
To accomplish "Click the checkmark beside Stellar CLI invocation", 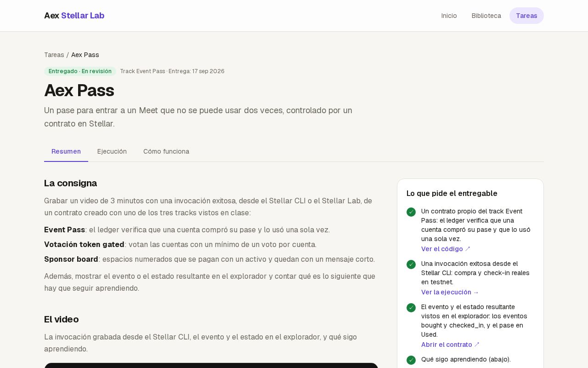I will (x=411, y=264).
